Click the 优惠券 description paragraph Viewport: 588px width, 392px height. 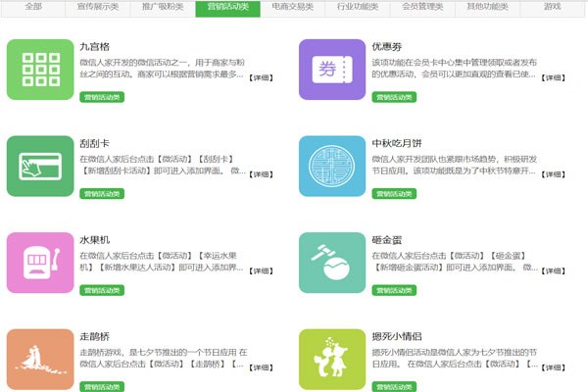pyautogui.click(x=454, y=69)
